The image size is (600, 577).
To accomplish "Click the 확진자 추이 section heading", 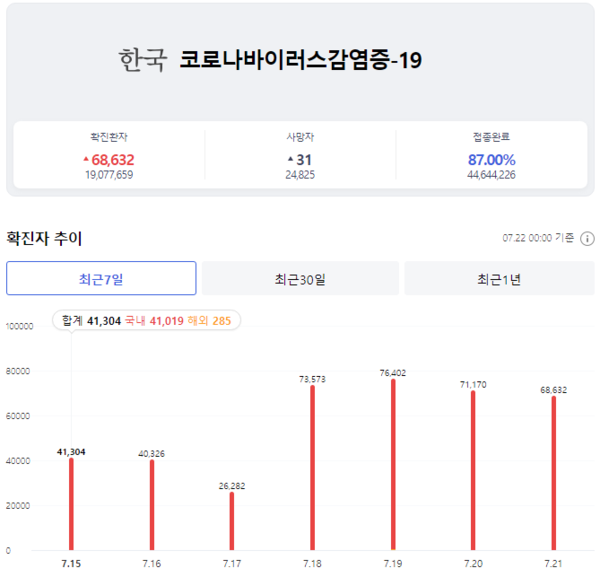I will coord(44,238).
